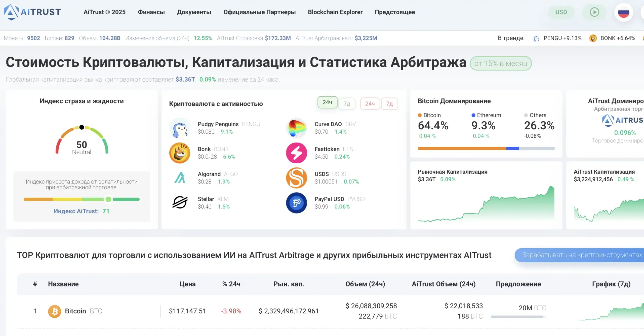The width and height of the screenshot is (644, 336).
Task: Click BONK +6.64% trending link
Action: (x=618, y=38)
